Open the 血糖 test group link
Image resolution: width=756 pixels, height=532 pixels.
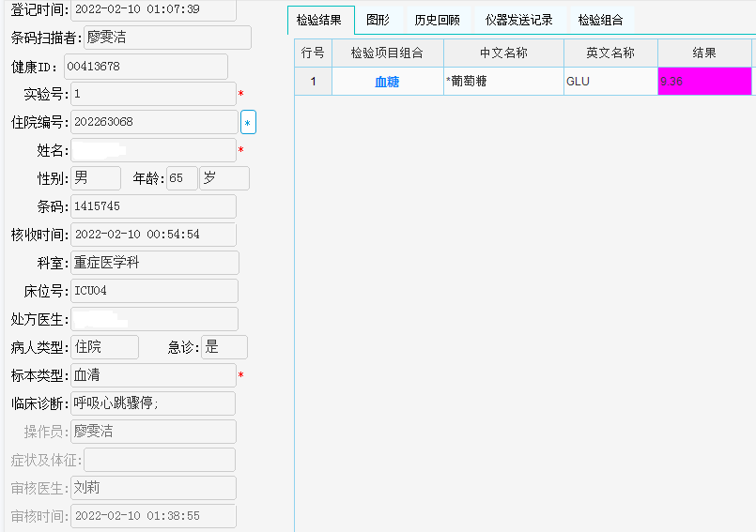[x=387, y=82]
